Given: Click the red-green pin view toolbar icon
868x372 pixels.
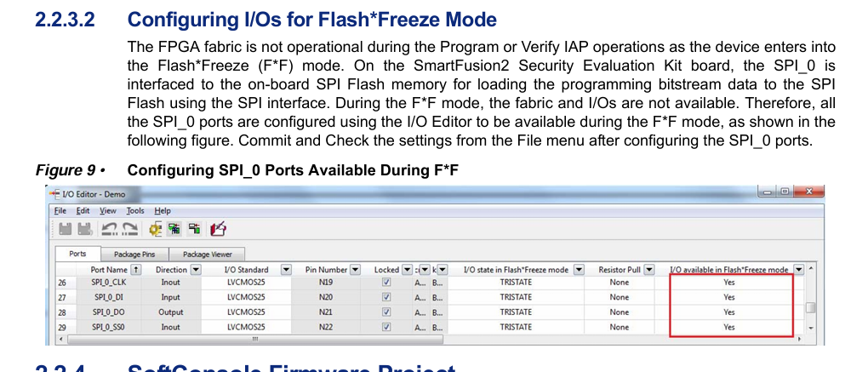Looking at the screenshot, I should [x=194, y=229].
